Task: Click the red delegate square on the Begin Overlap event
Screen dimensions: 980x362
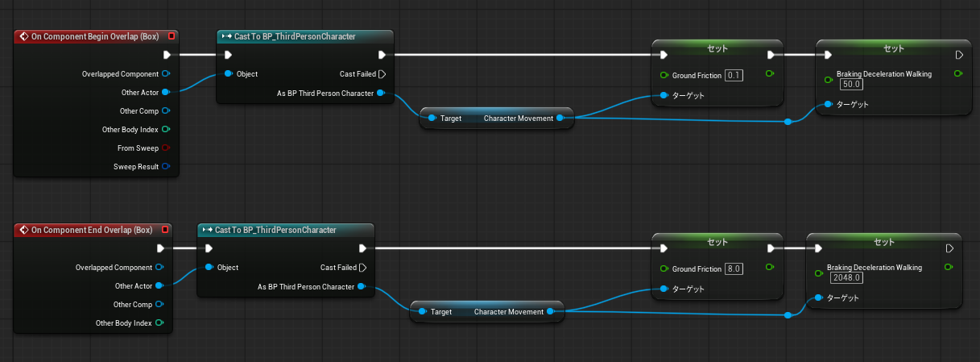Action: pyautogui.click(x=172, y=36)
